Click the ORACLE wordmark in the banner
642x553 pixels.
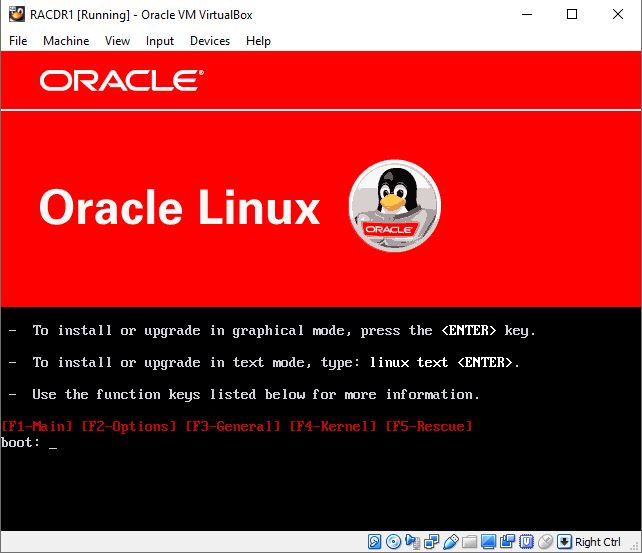122,80
